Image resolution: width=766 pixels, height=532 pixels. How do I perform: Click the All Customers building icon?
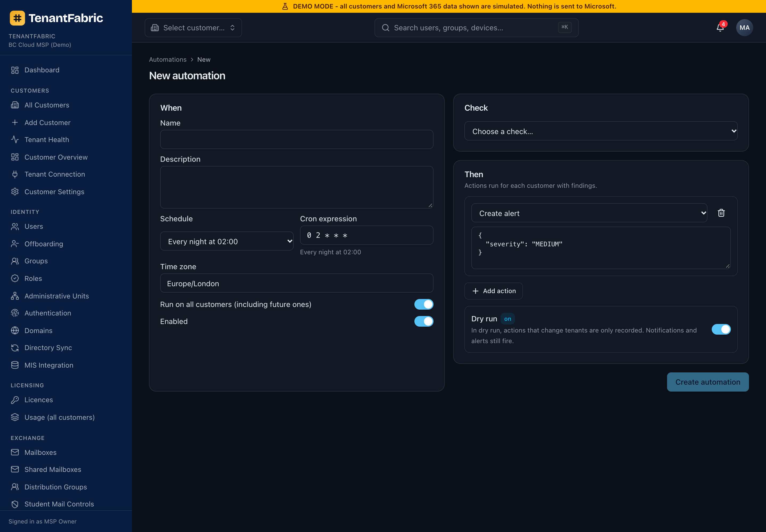(15, 105)
